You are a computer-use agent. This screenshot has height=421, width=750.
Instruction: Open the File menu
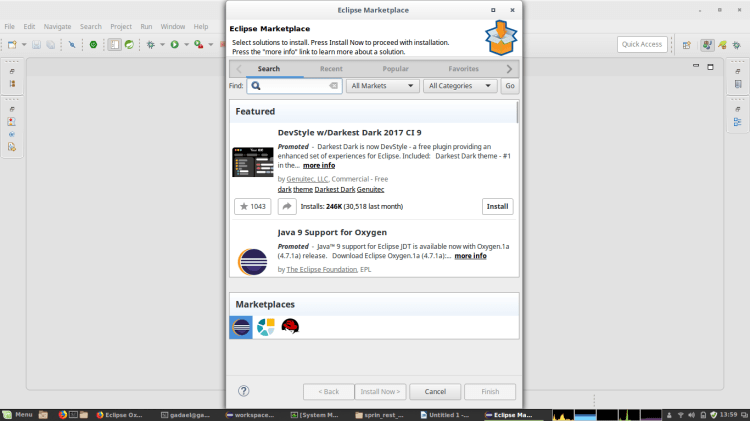(10, 26)
